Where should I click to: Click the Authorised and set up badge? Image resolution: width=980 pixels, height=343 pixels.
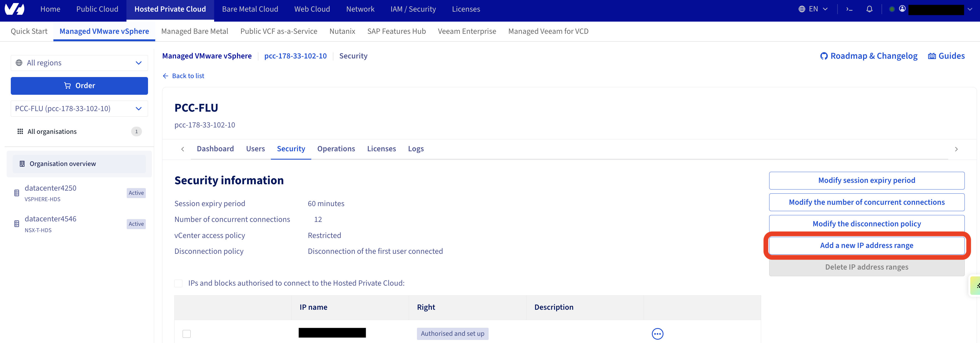coord(452,334)
